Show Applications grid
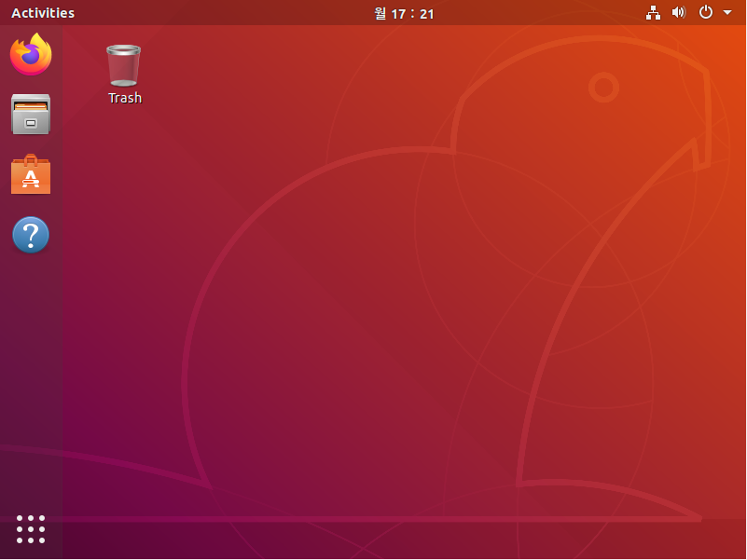747x560 pixels. click(x=31, y=529)
